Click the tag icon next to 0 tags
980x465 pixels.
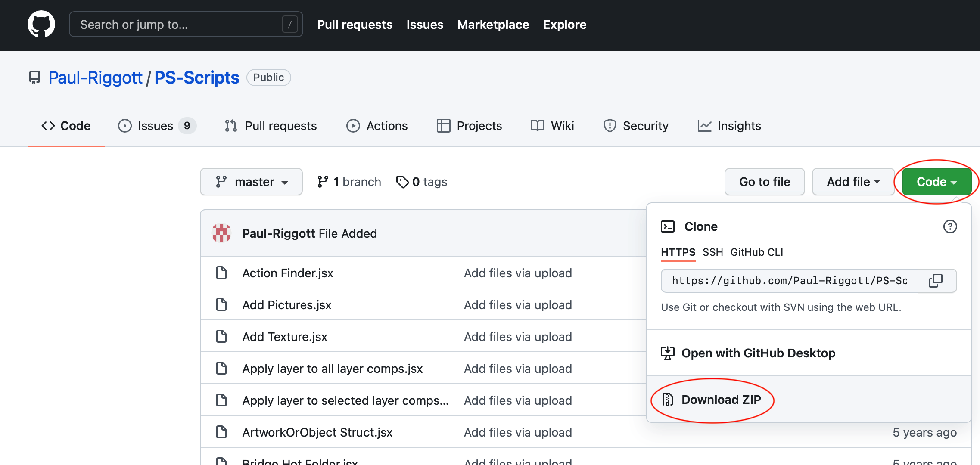tap(403, 182)
